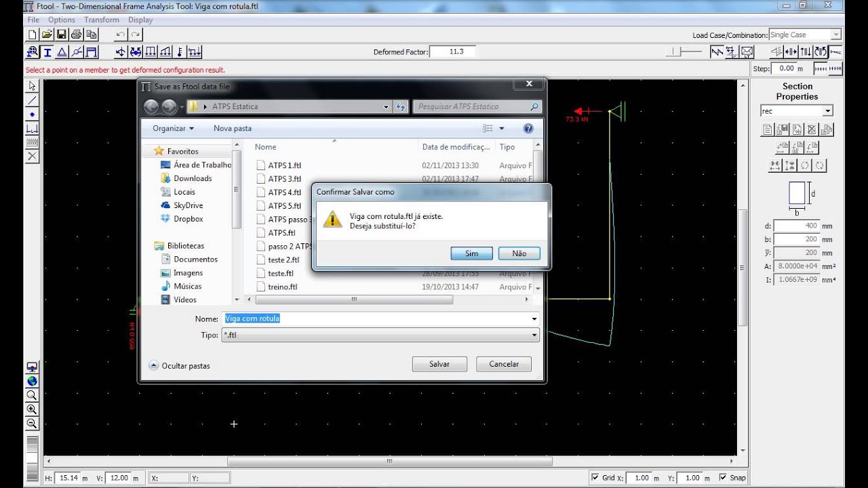This screenshot has width=868, height=488.
Task: Select file treino.ftl
Action: [x=277, y=287]
